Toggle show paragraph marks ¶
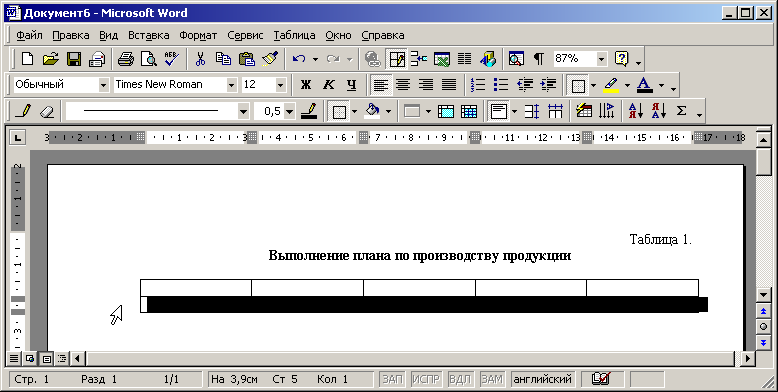 539,60
